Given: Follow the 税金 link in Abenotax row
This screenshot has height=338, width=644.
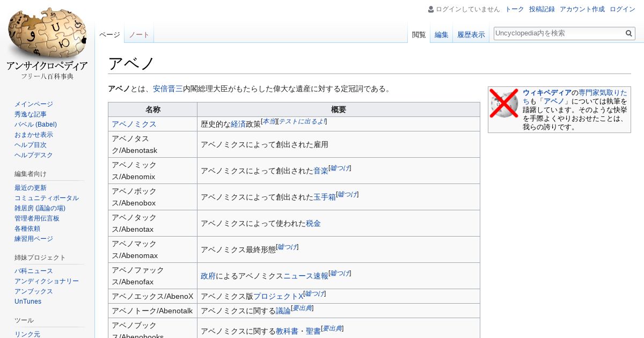Looking at the screenshot, I should [313, 223].
